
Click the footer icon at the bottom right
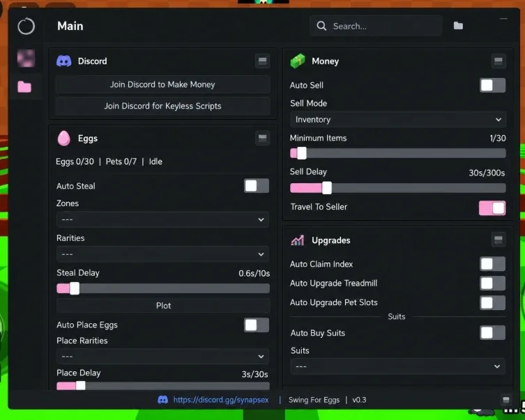[506, 400]
